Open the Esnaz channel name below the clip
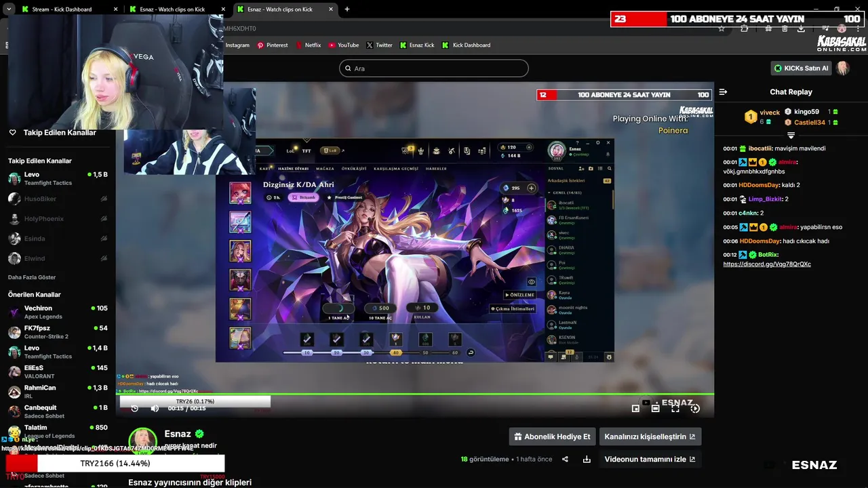This screenshot has height=488, width=868. [178, 434]
